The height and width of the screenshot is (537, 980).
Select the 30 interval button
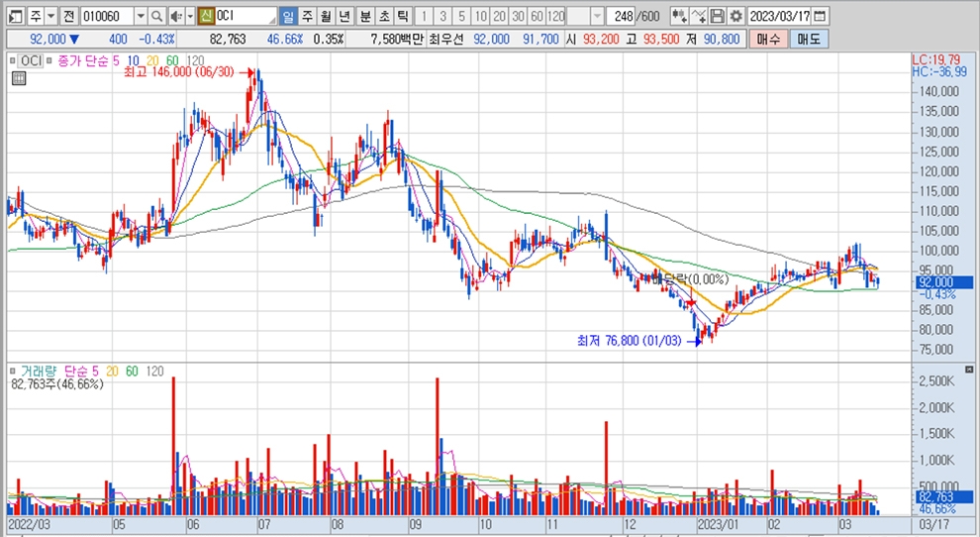(x=518, y=16)
